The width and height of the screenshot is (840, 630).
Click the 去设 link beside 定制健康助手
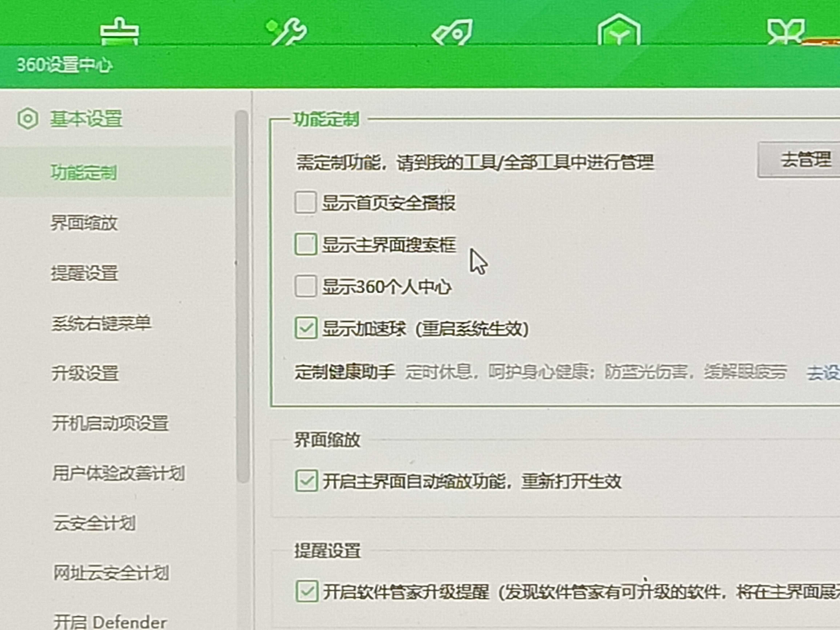823,373
